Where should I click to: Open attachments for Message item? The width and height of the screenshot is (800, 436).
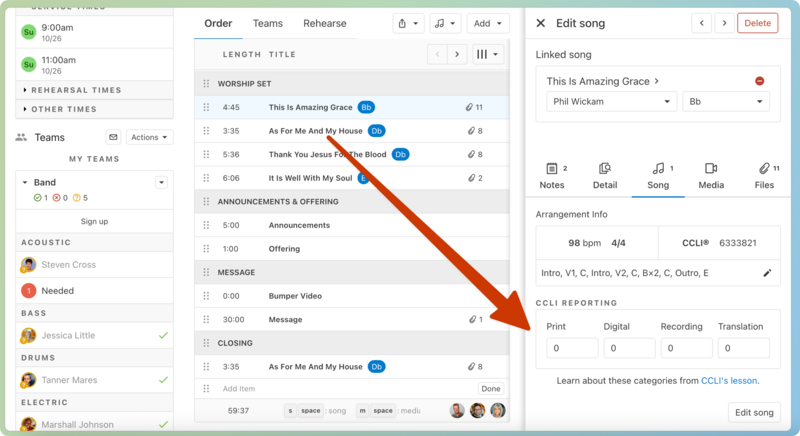pos(475,319)
